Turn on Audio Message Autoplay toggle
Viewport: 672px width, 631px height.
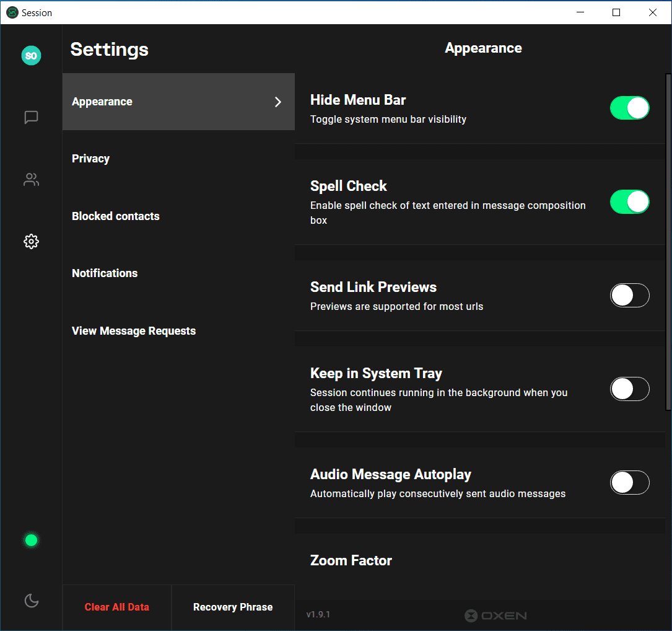(x=629, y=483)
